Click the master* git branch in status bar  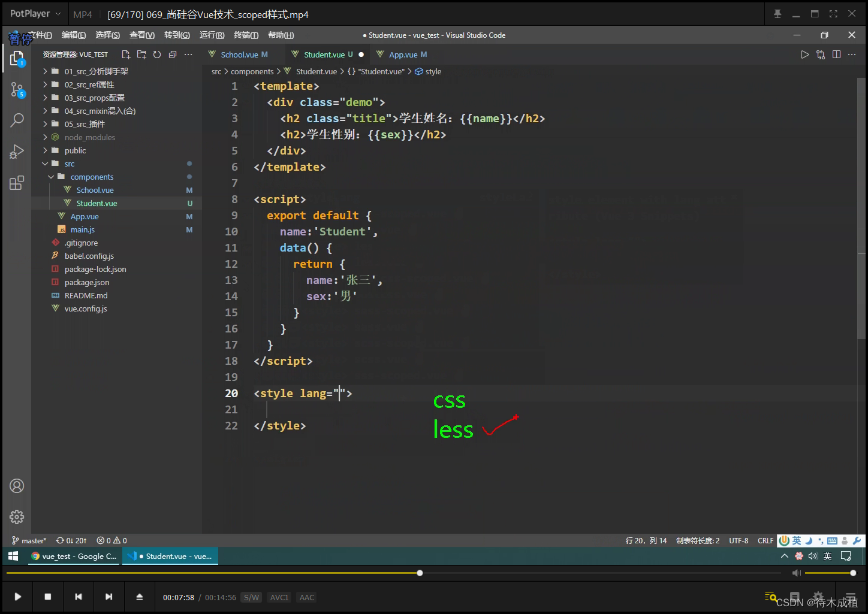click(29, 540)
